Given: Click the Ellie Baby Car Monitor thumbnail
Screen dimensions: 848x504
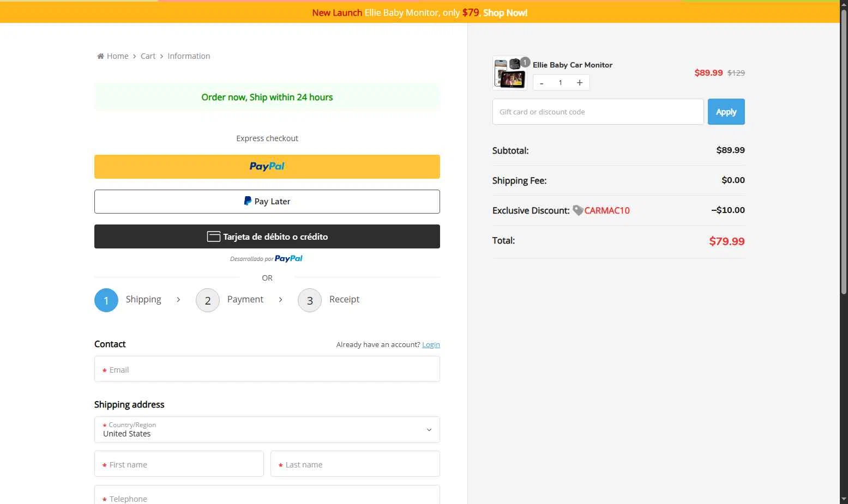Looking at the screenshot, I should pyautogui.click(x=509, y=73).
